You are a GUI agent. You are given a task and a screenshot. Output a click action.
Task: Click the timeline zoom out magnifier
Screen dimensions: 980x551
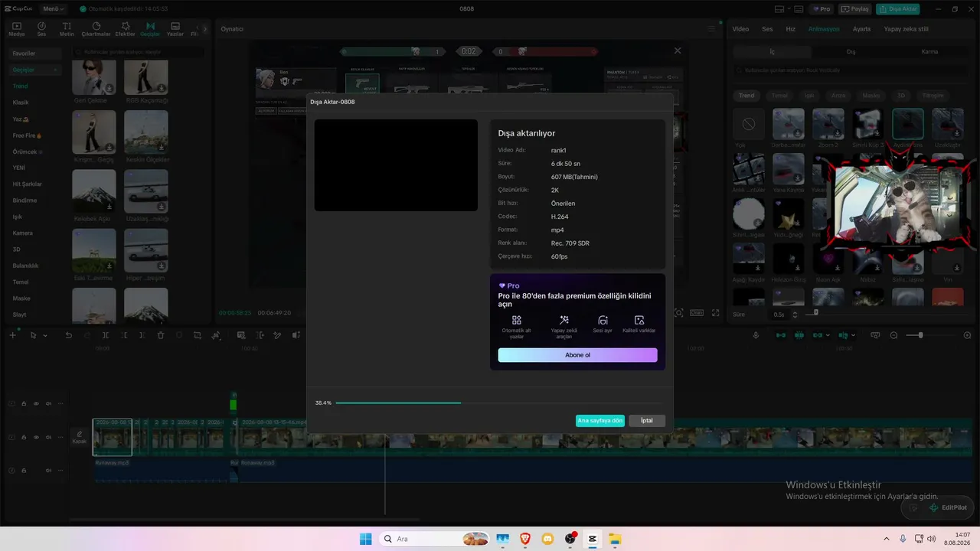893,335
